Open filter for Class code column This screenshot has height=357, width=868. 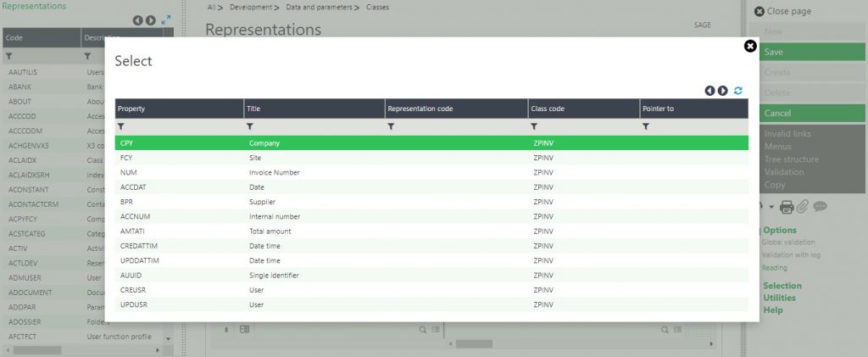534,126
